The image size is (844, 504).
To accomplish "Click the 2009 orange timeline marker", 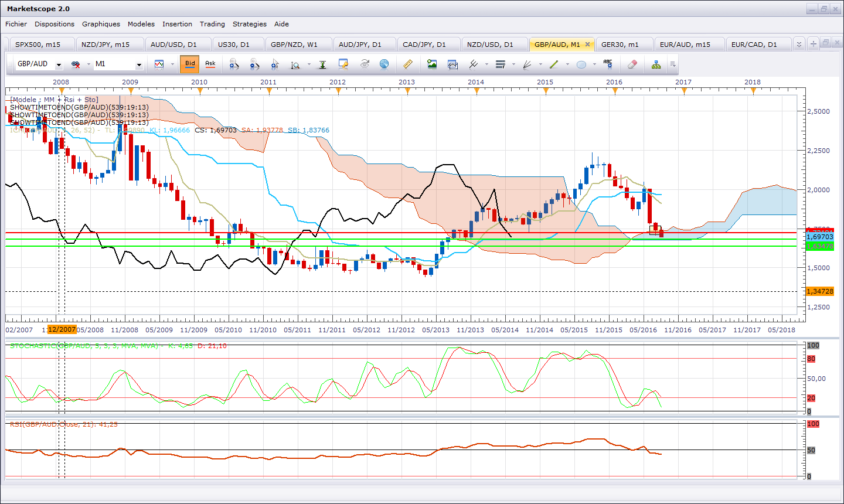I will (131, 90).
